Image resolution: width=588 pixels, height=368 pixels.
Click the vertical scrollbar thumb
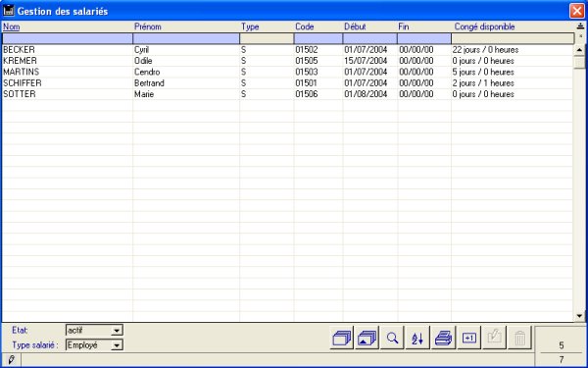579,62
